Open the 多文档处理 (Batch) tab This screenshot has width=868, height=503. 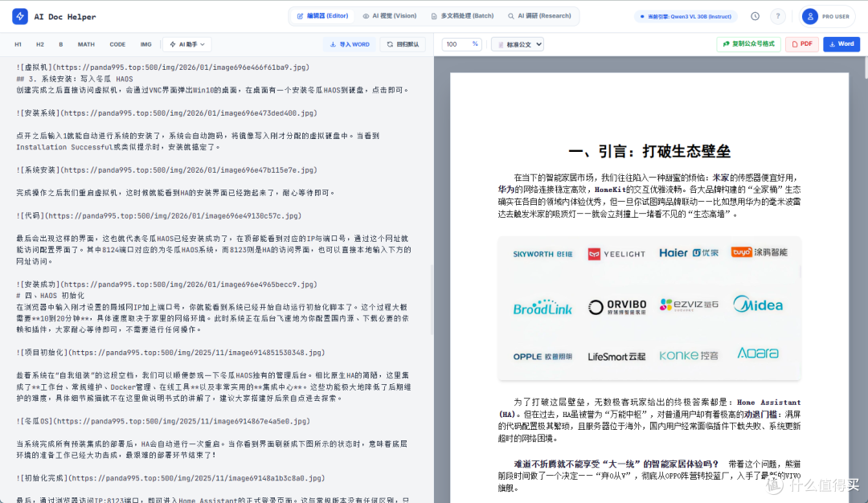462,16
